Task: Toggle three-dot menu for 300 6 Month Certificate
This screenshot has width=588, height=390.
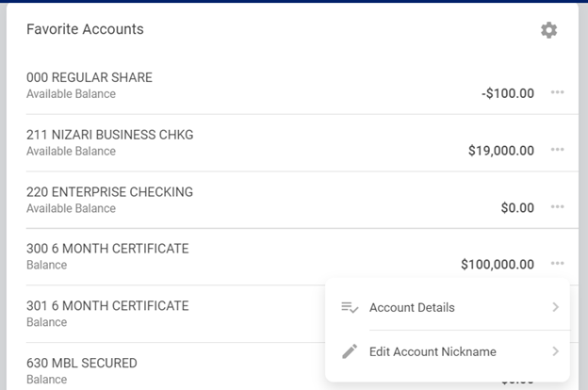Action: click(x=557, y=263)
